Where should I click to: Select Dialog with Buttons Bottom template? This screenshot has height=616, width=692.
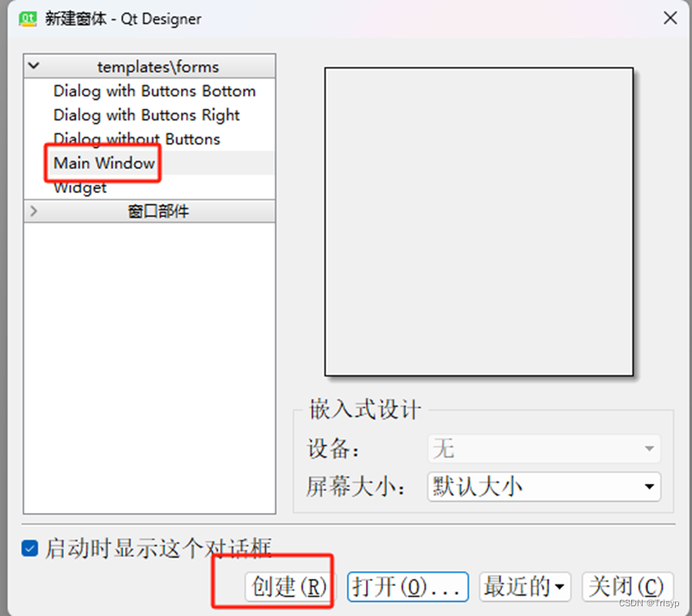click(x=154, y=91)
